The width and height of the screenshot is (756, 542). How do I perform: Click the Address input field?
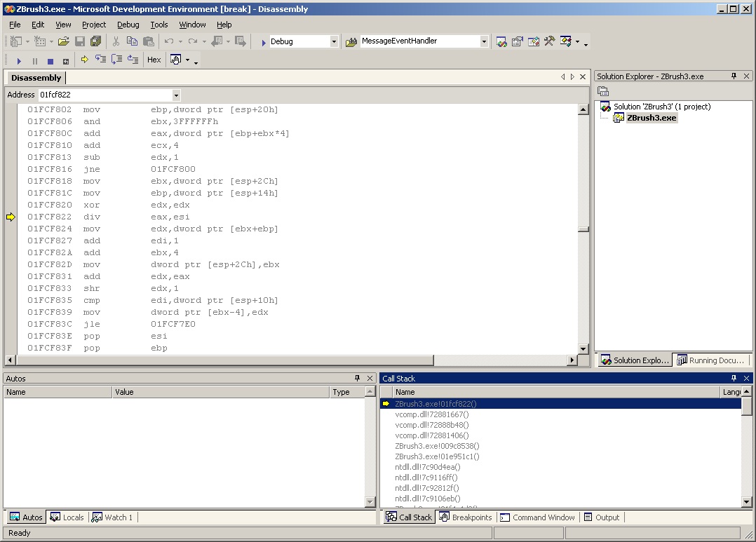click(x=104, y=95)
